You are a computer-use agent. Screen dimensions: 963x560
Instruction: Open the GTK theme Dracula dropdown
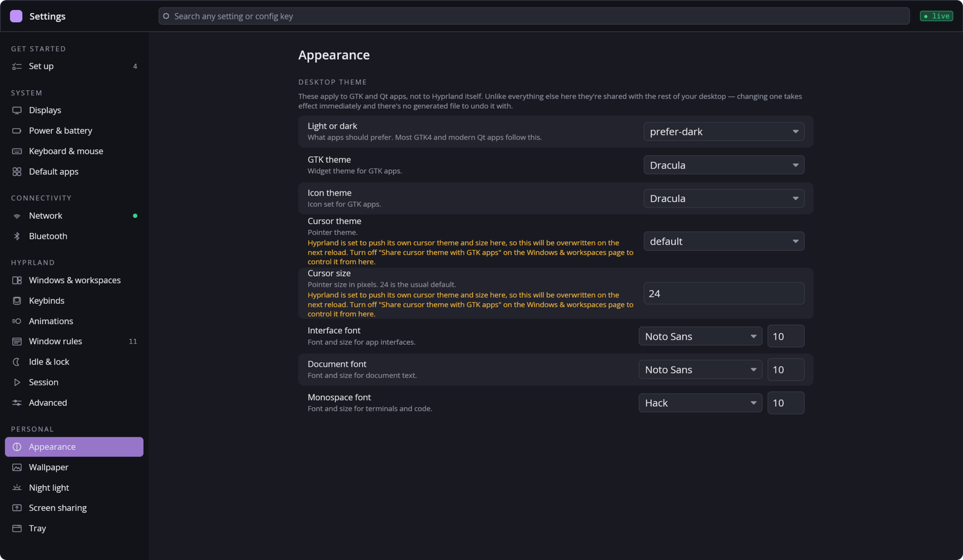click(724, 165)
